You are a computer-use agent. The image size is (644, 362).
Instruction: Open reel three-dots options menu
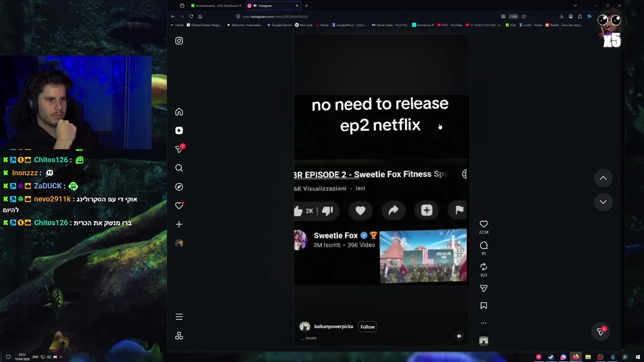484,323
